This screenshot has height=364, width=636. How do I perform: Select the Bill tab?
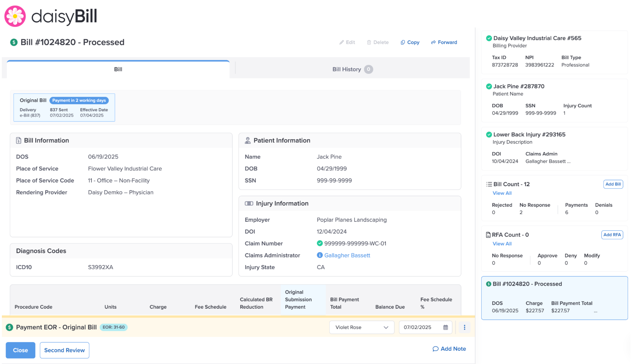click(x=118, y=69)
